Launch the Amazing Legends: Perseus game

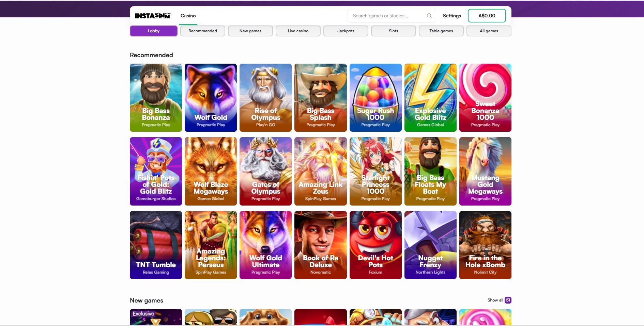coord(211,245)
